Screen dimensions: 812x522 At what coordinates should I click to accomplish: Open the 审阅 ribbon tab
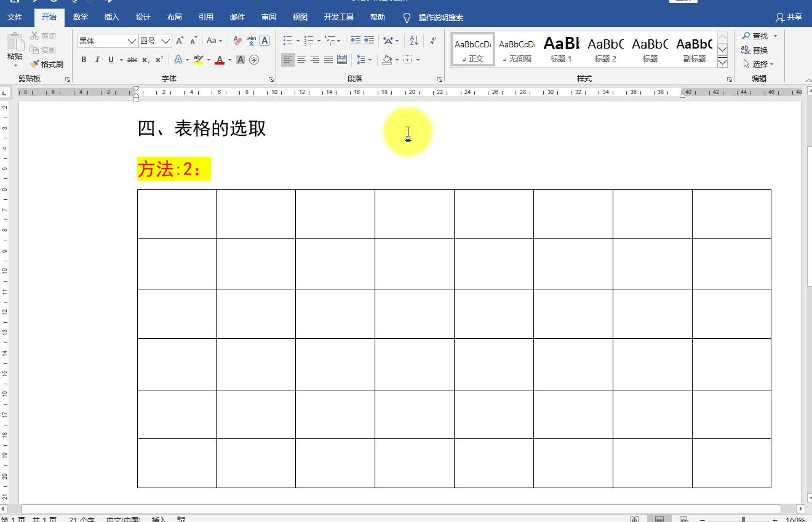click(269, 17)
